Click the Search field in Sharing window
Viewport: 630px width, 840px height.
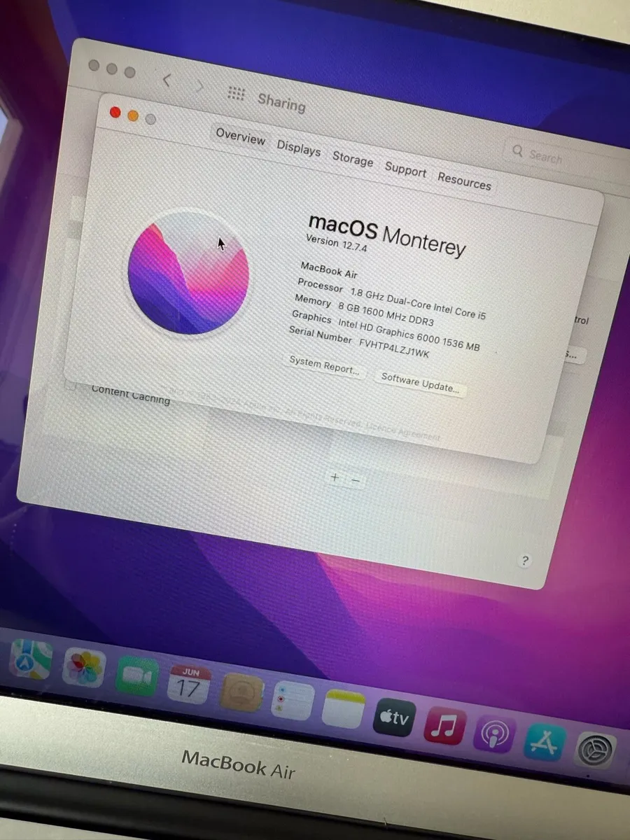point(567,157)
